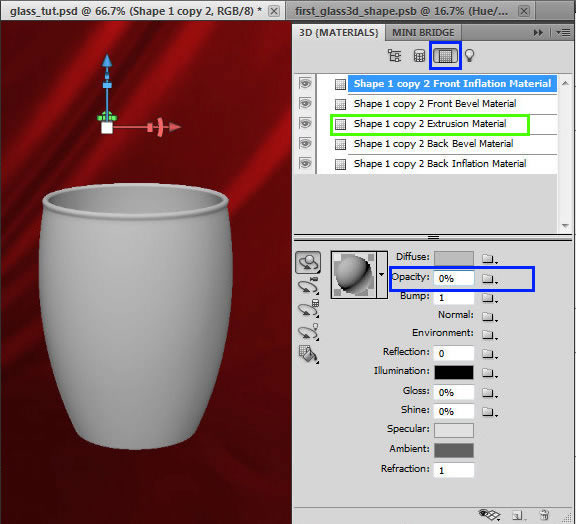Click the create new item icon at panel bottom
The height and width of the screenshot is (524, 576).
[x=517, y=515]
